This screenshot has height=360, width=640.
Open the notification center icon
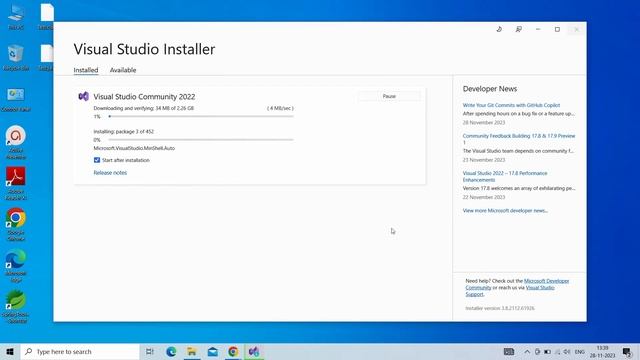[x=627, y=351]
